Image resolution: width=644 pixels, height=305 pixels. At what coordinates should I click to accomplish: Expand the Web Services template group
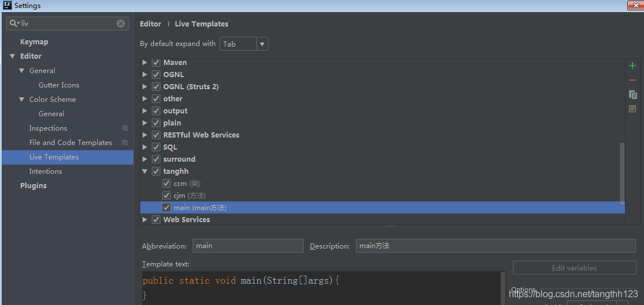pyautogui.click(x=144, y=219)
